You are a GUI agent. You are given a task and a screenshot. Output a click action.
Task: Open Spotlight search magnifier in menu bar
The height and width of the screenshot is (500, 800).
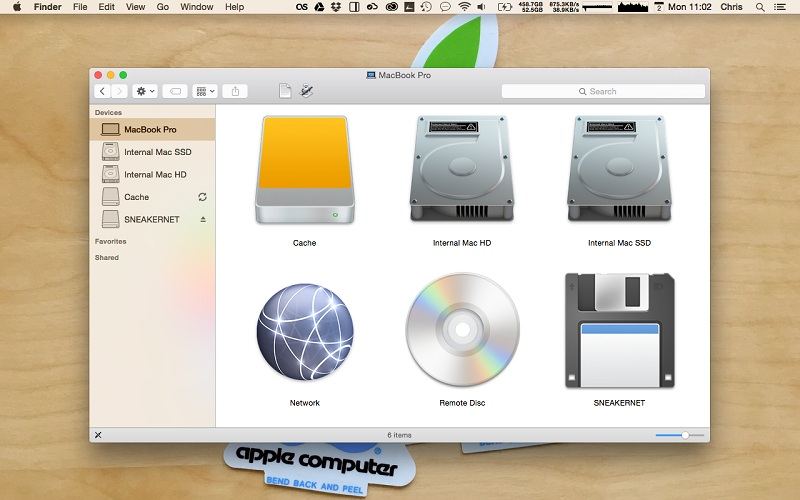click(760, 7)
